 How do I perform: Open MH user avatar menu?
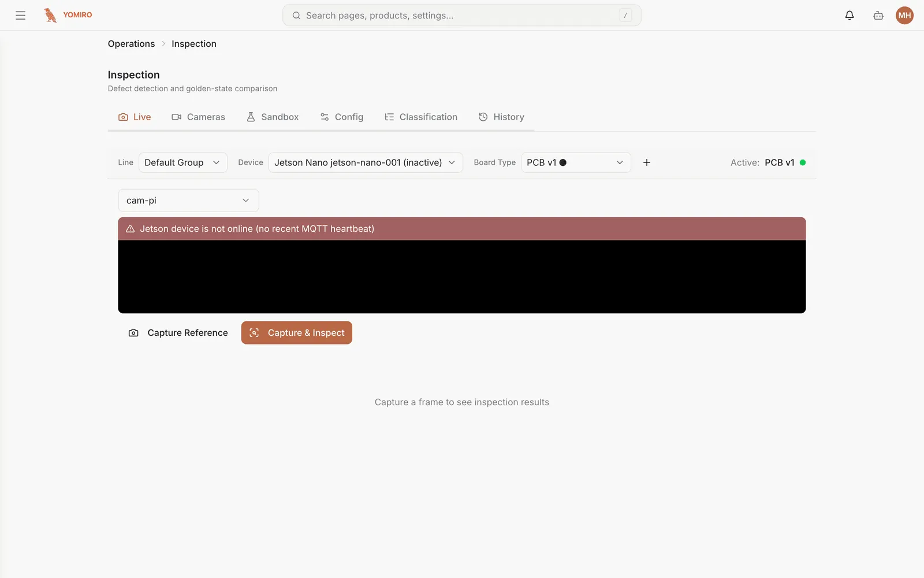904,16
